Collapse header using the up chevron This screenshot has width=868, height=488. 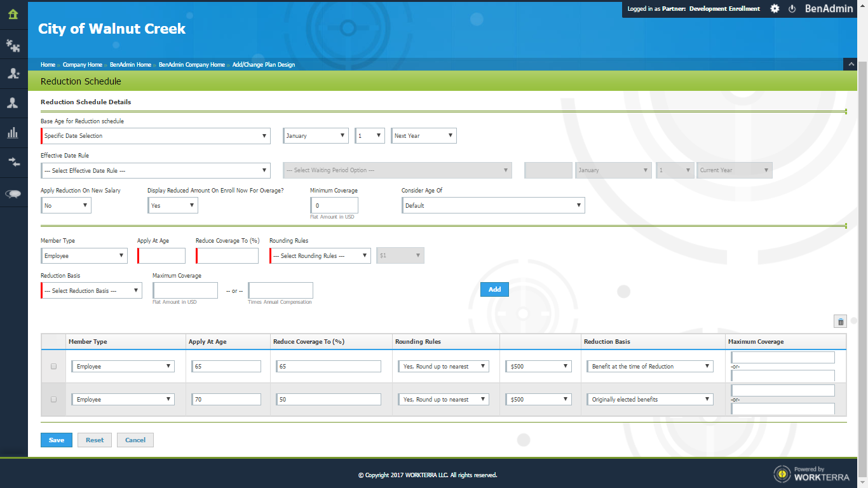(x=850, y=64)
